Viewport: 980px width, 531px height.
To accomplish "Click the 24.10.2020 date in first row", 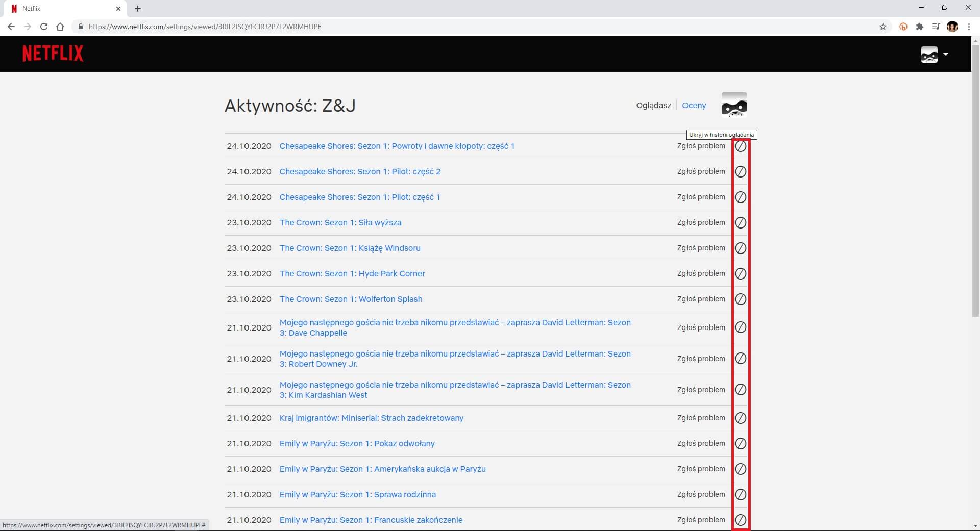I will click(249, 146).
